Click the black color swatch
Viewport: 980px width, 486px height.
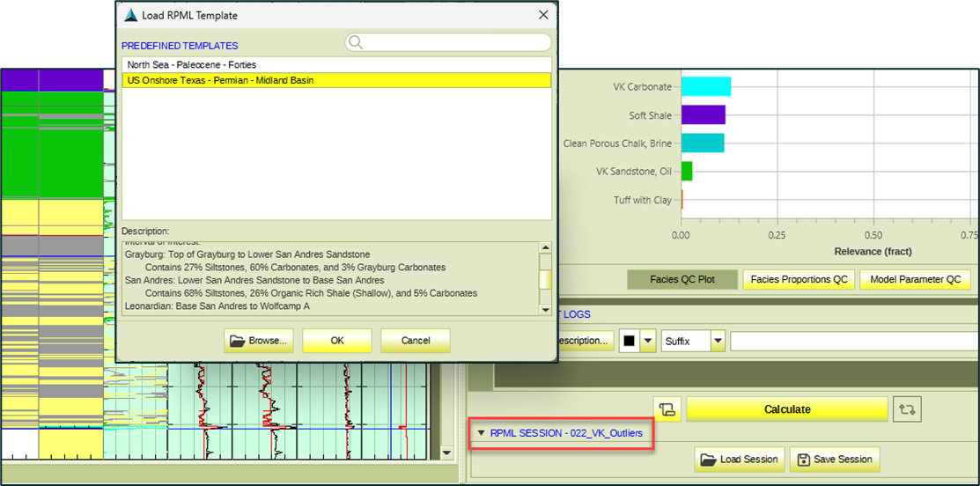pos(630,341)
